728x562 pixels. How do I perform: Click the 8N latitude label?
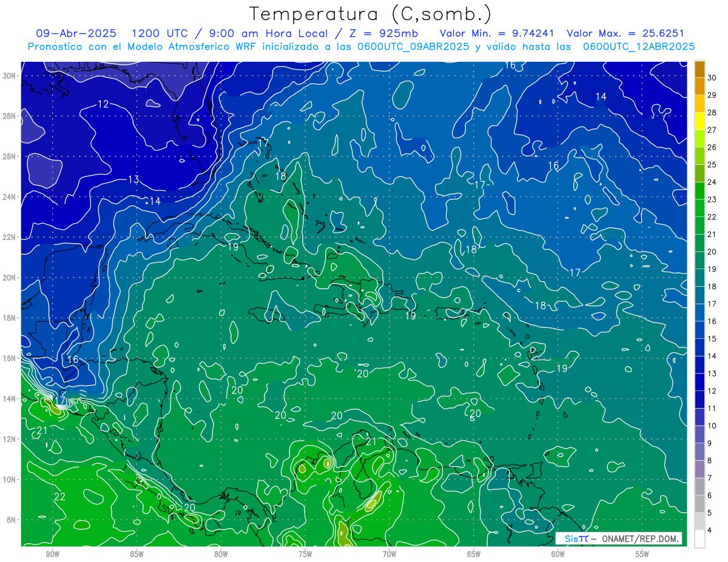point(10,520)
